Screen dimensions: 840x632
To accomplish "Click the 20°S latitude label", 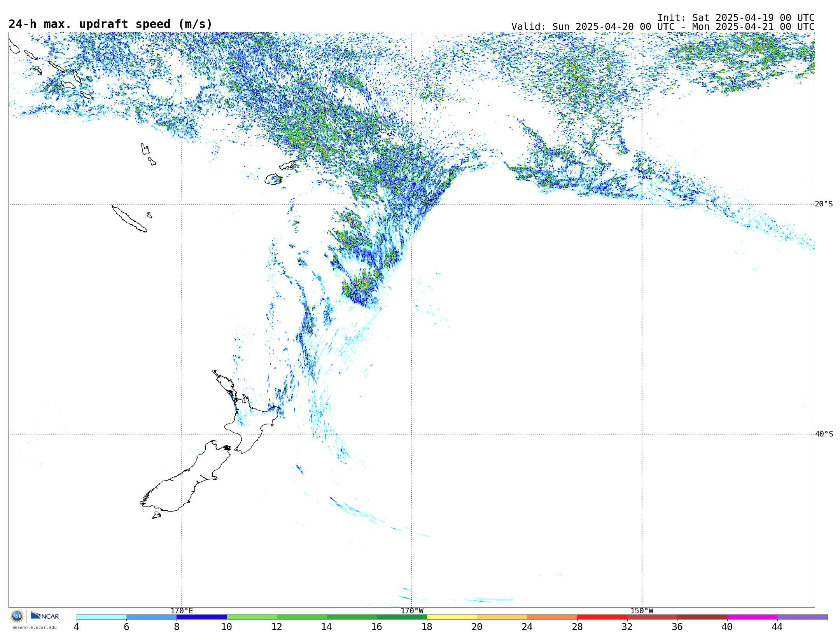I will pos(824,204).
